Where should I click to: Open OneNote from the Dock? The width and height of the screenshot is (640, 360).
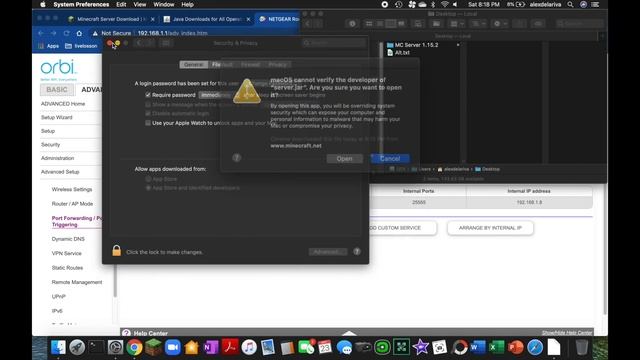[211, 347]
